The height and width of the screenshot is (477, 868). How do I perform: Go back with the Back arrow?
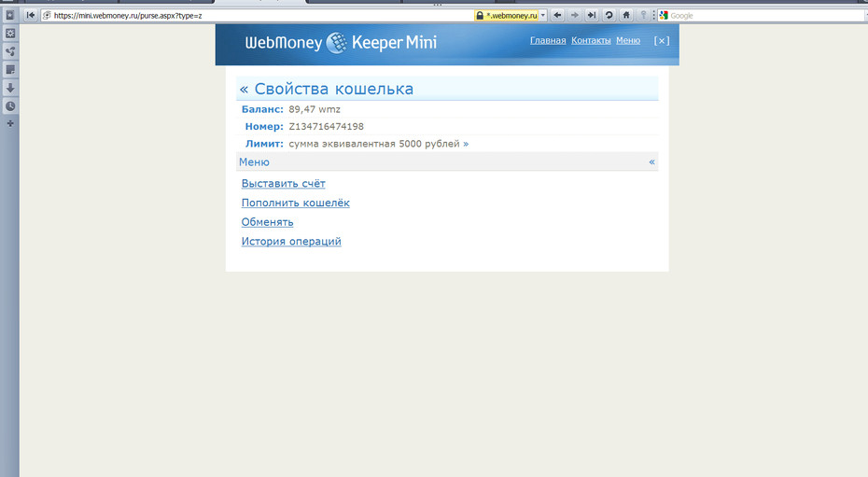pos(557,16)
